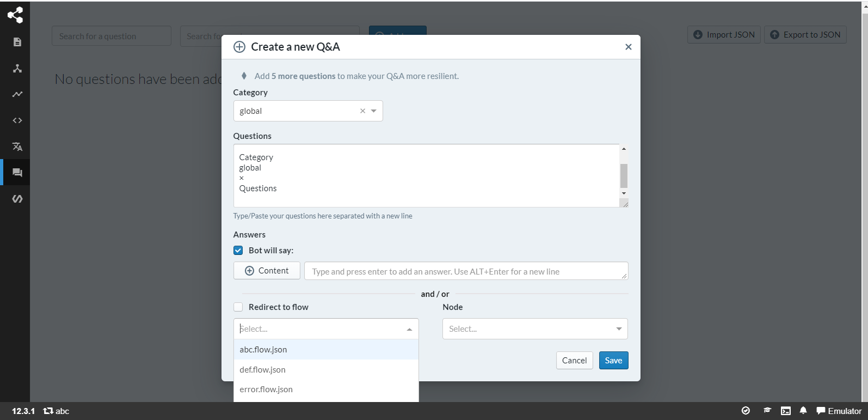Screen dimensions: 868x420
Task: Open the bottom logs terminal icon
Action: (x=785, y=411)
